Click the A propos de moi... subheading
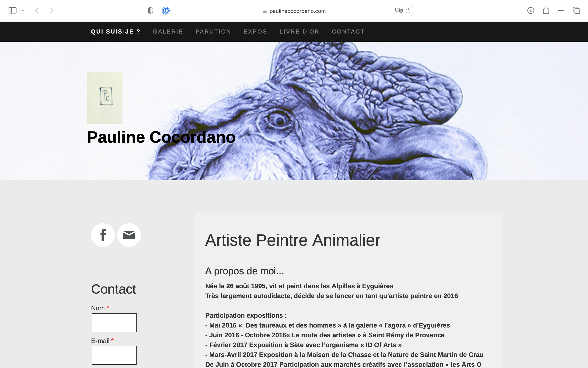 pyautogui.click(x=245, y=271)
